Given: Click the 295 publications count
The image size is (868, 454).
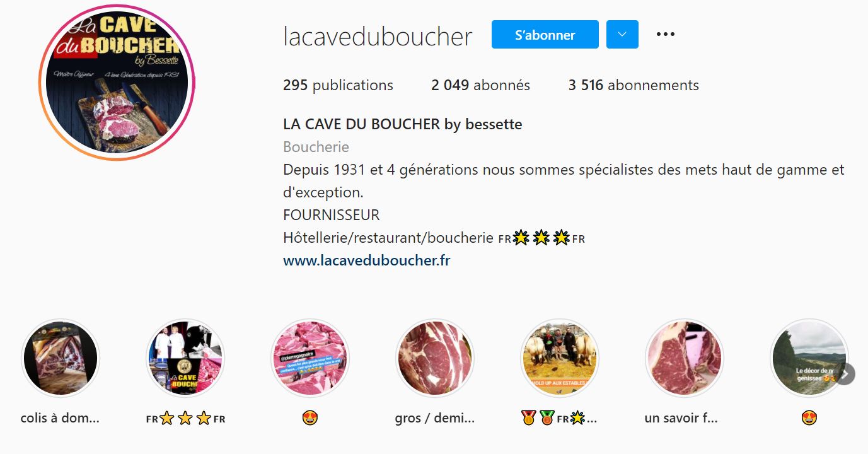Looking at the screenshot, I should point(338,85).
